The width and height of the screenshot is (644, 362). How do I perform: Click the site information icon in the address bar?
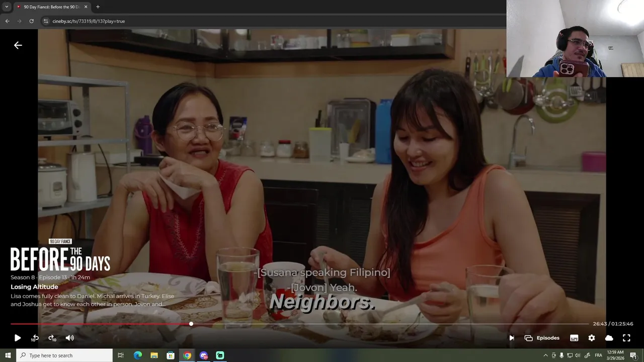tap(46, 21)
